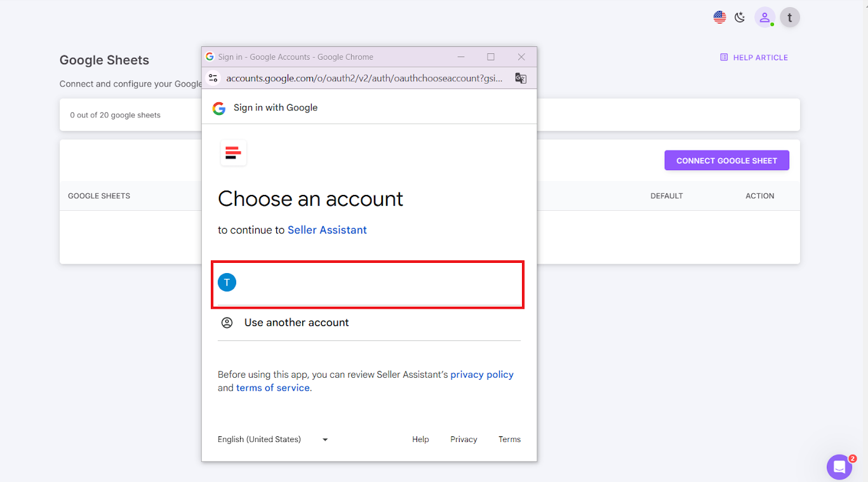Viewport: 868px width, 482px height.
Task: Switch to dark mode via moon icon
Action: click(739, 17)
